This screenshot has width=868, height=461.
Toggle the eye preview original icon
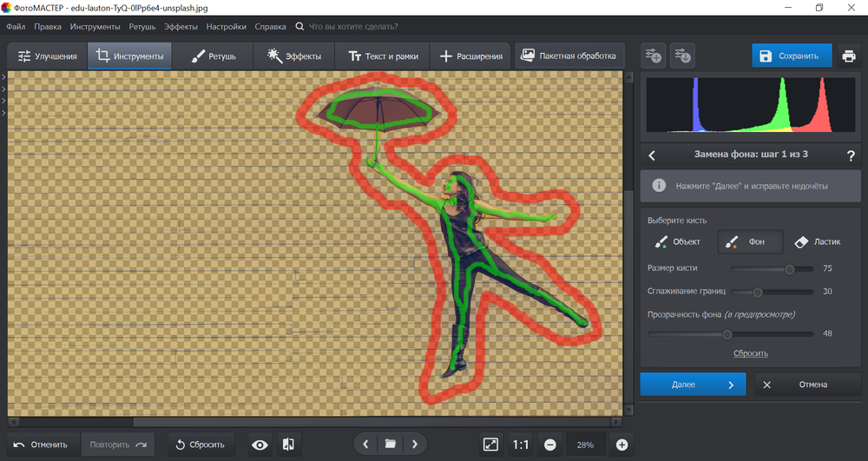pyautogui.click(x=260, y=445)
